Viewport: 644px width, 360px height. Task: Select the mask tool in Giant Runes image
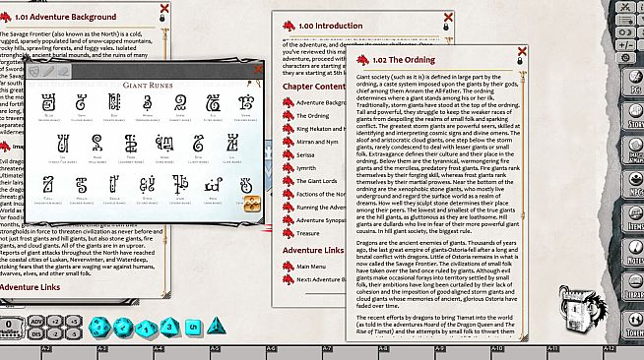pos(34,72)
